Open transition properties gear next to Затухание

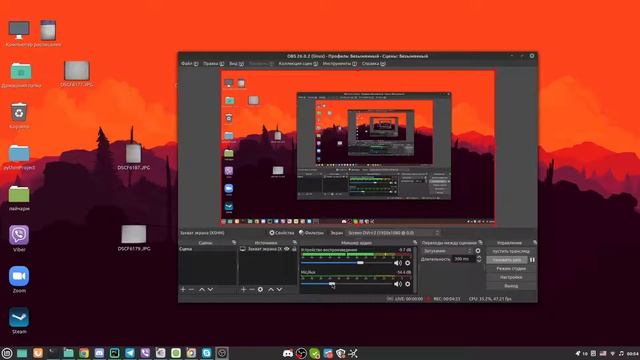coord(478,251)
